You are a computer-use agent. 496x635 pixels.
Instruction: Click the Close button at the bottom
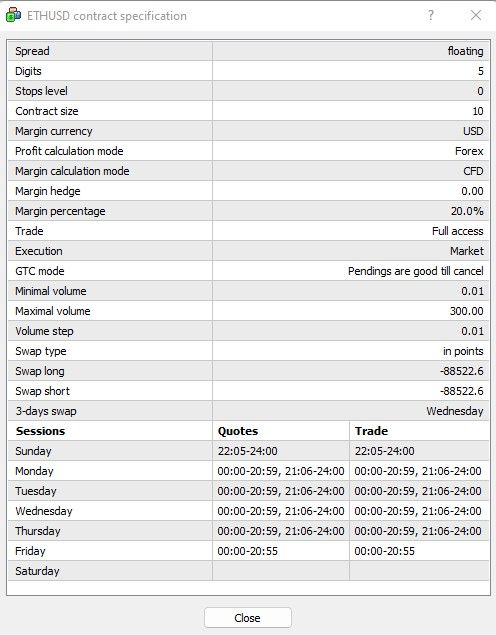(x=247, y=618)
